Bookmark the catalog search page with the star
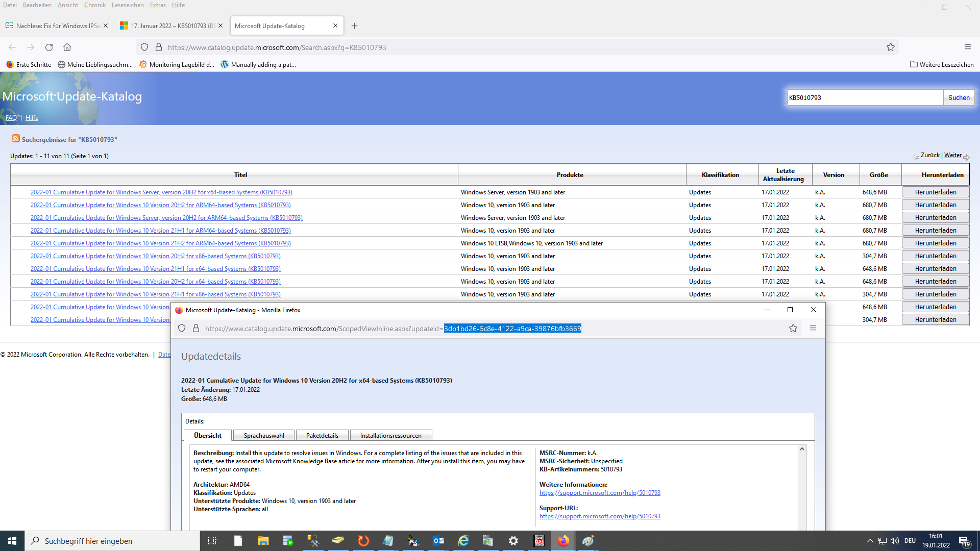The width and height of the screenshot is (980, 551). click(891, 47)
